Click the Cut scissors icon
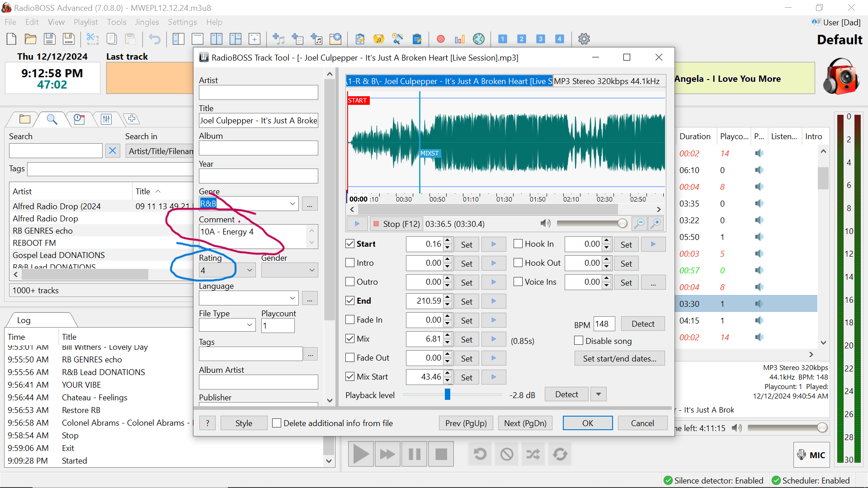The width and height of the screenshot is (868, 488). [x=92, y=39]
